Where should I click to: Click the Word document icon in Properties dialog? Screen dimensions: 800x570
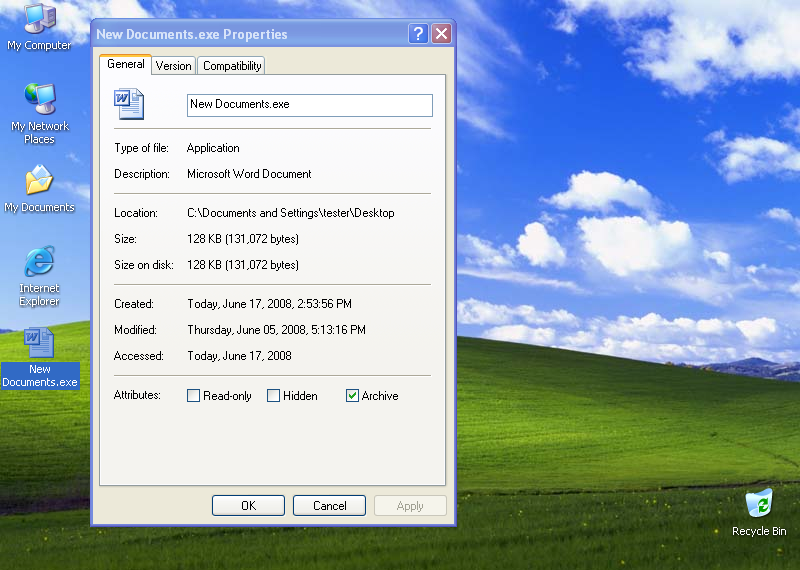[129, 104]
